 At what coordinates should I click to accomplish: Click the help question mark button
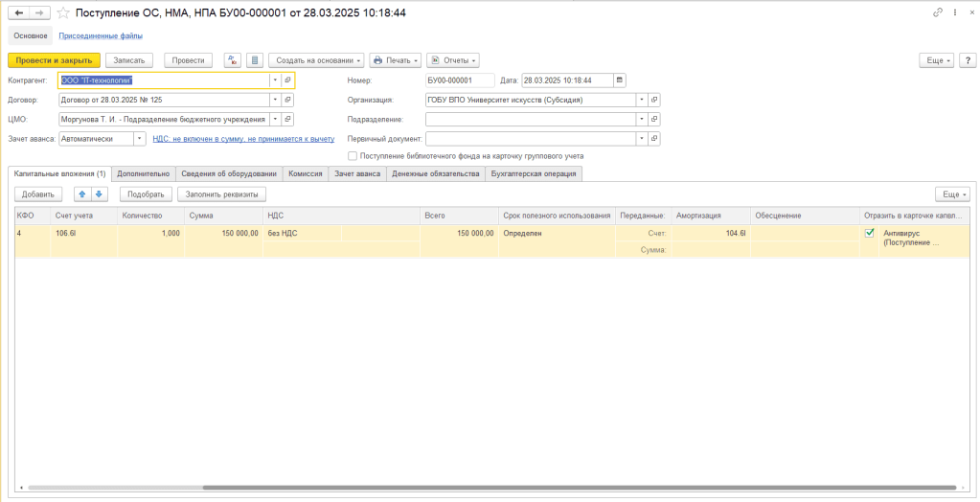coord(967,59)
